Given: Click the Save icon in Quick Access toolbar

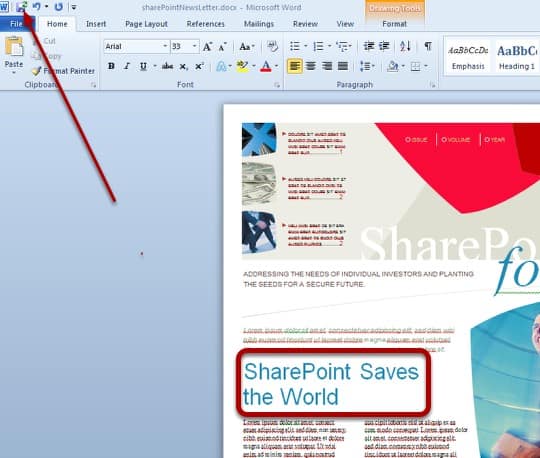Looking at the screenshot, I should [x=21, y=7].
